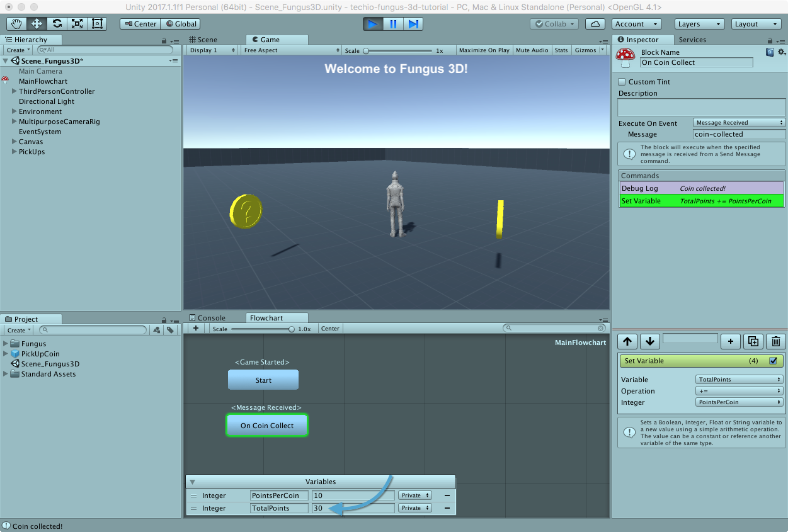Open the Operation += dropdown
This screenshot has height=532, width=788.
click(740, 391)
